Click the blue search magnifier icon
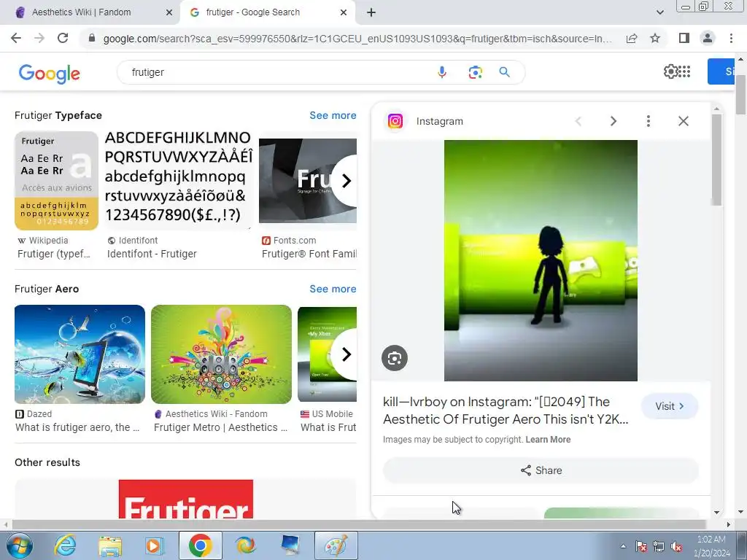Screen dimensions: 747x560 [x=505, y=72]
